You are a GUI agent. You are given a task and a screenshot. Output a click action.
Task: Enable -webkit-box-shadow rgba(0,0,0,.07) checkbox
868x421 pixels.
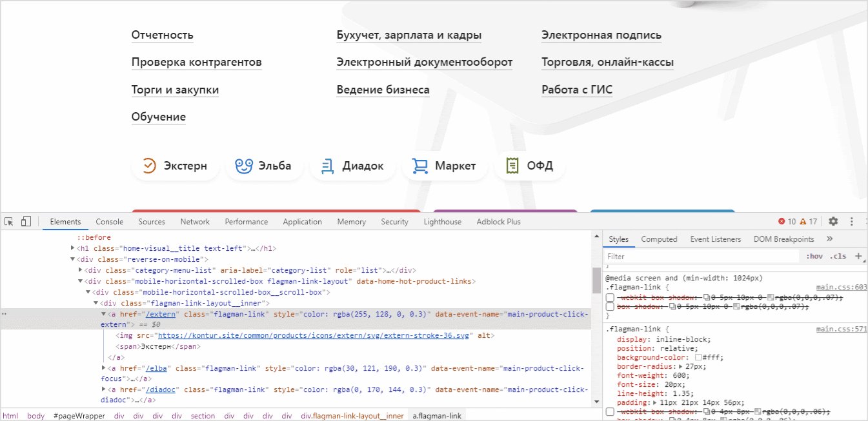click(x=610, y=297)
